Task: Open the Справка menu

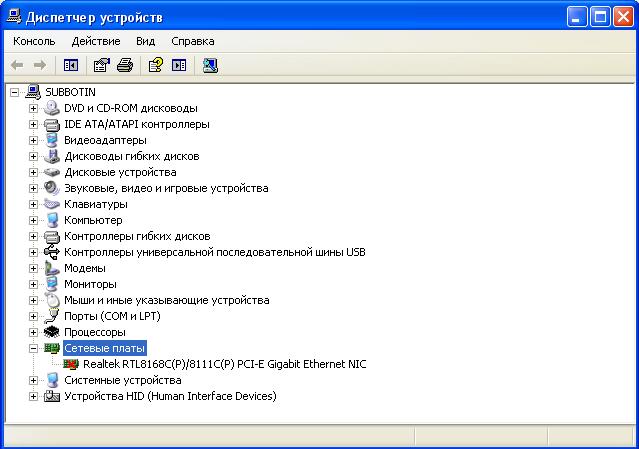Action: pyautogui.click(x=193, y=41)
